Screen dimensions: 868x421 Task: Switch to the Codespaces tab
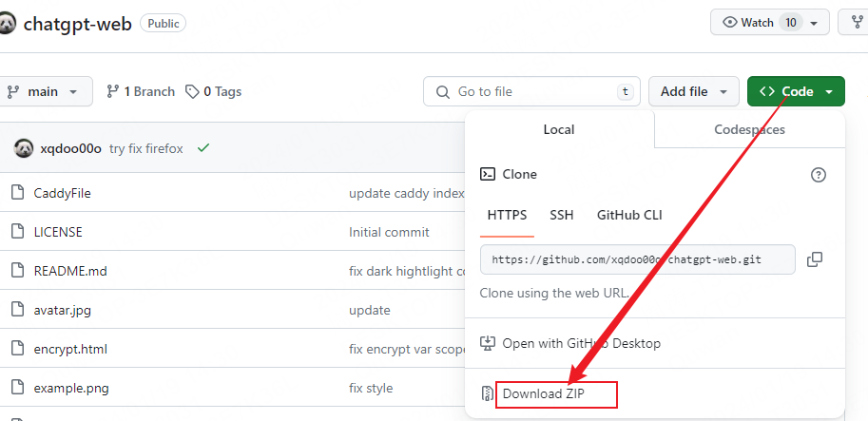(749, 129)
